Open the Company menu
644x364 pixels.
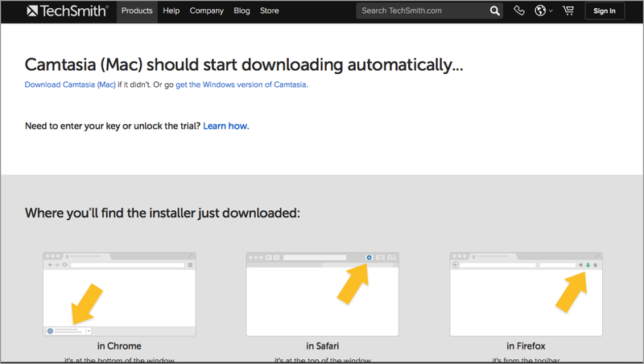(x=207, y=11)
